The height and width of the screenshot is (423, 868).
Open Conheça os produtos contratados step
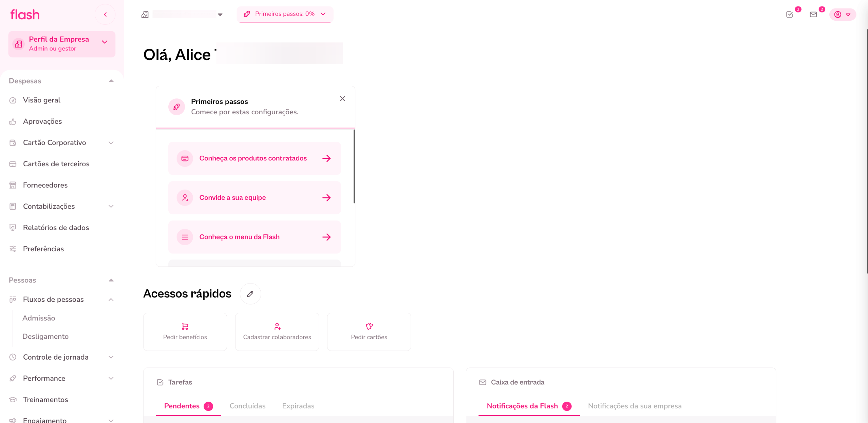pos(254,158)
